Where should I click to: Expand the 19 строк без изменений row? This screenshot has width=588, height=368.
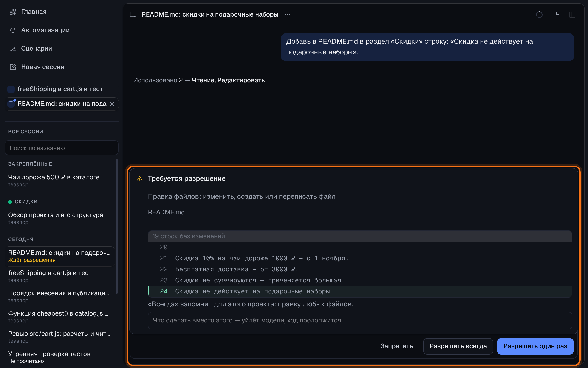click(x=360, y=236)
